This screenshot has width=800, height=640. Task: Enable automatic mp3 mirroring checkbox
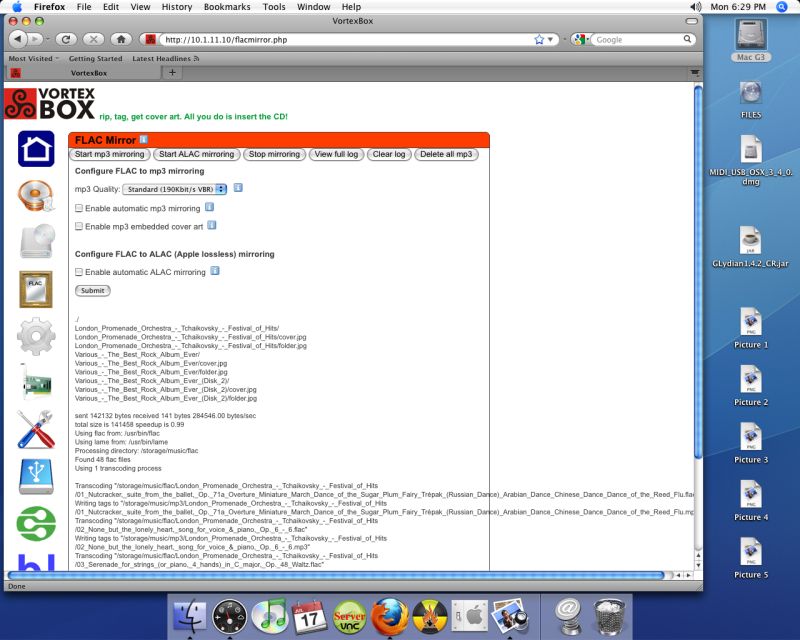point(79,208)
